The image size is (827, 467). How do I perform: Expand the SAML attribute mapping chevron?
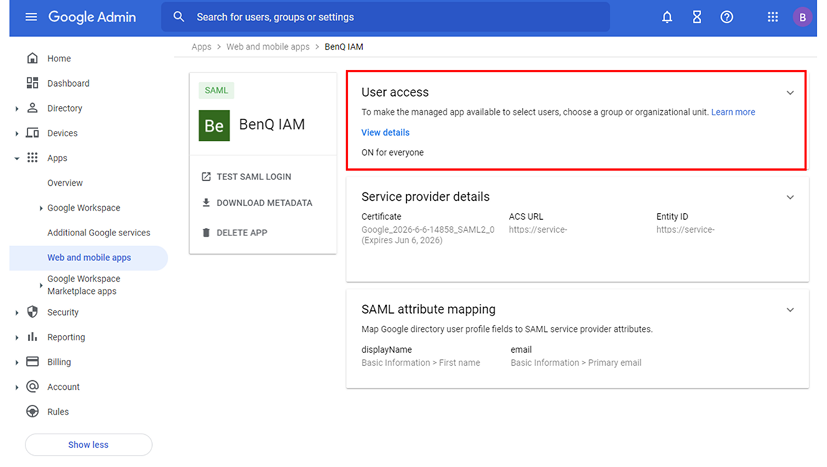790,310
